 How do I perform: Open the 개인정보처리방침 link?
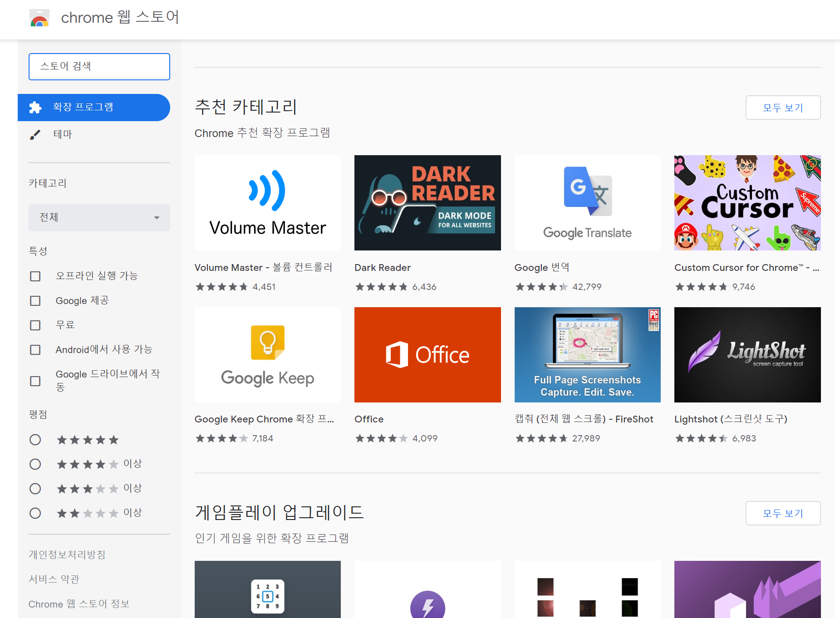point(67,554)
